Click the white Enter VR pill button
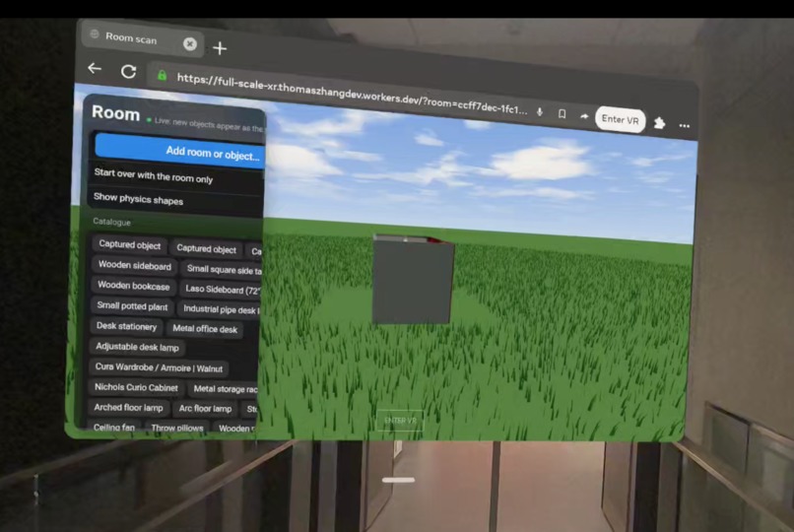The height and width of the screenshot is (532, 794). (x=620, y=120)
